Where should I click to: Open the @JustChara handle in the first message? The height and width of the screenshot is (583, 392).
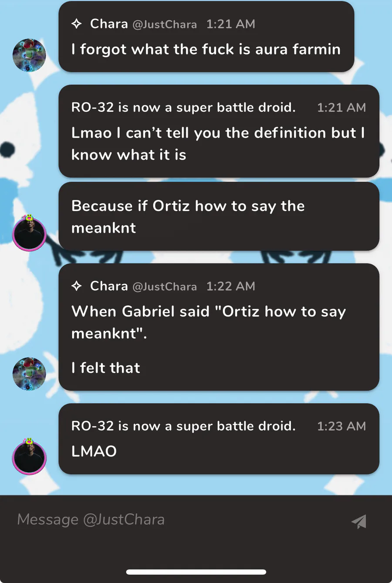coord(165,24)
